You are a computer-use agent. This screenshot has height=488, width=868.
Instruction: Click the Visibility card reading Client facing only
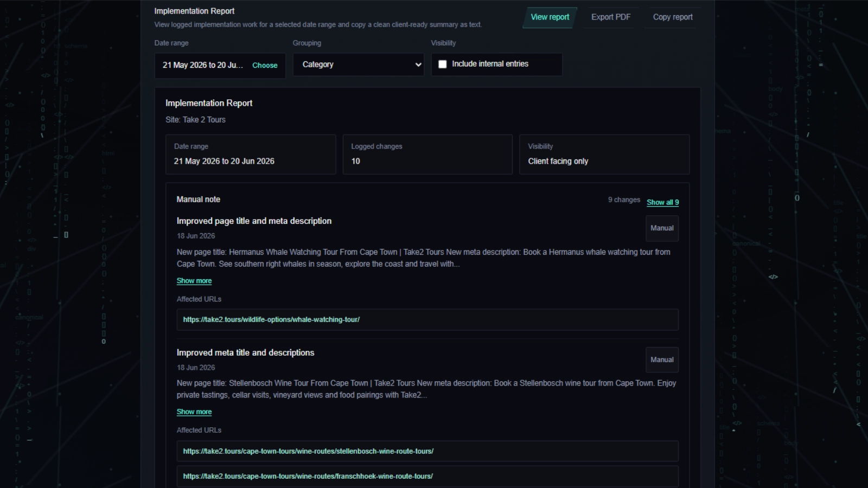[604, 155]
